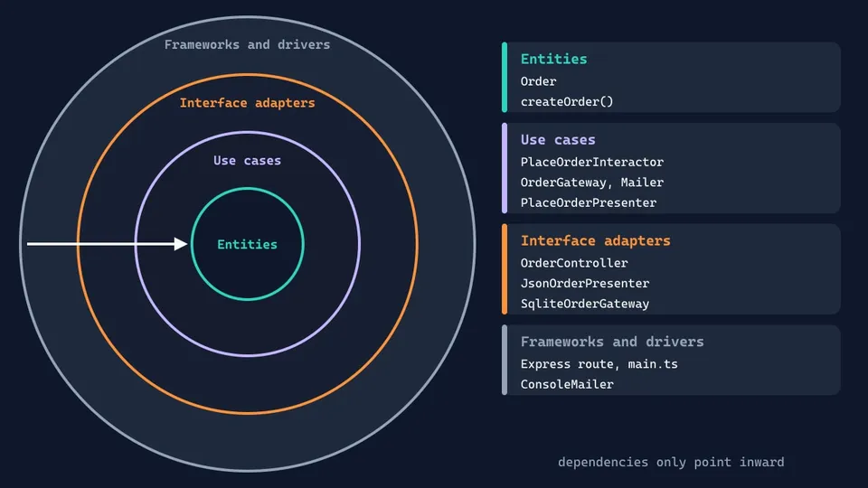Click 'JsonOrderPresenter' in Interface adapters card
This screenshot has height=488, width=868.
[x=585, y=283]
